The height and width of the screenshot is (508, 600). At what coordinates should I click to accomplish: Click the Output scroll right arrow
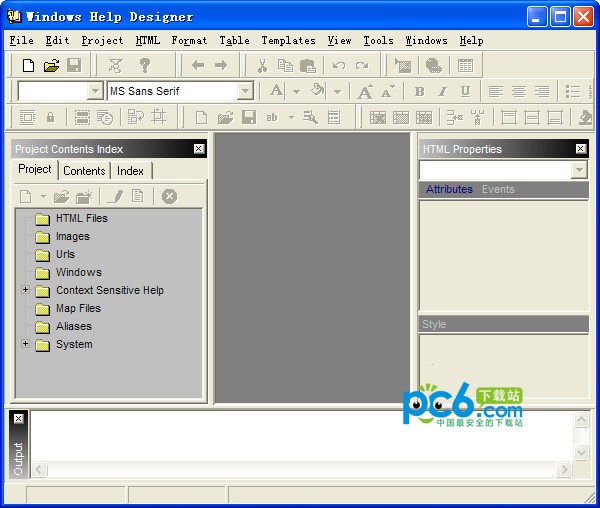[x=564, y=469]
